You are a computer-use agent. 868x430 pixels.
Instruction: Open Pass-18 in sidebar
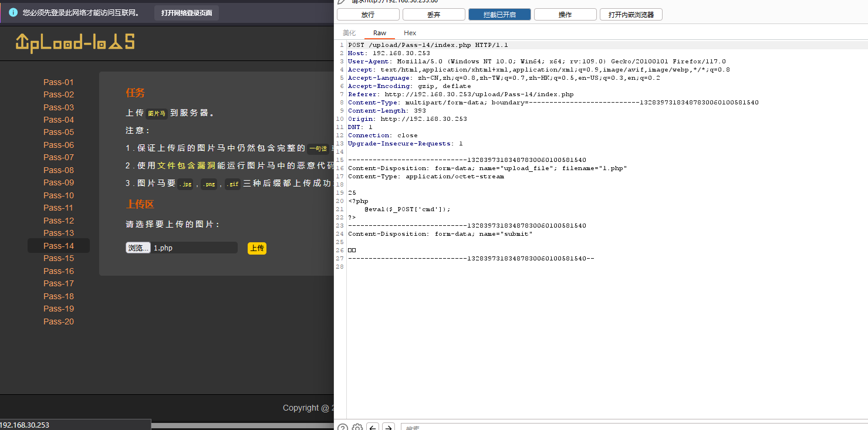(x=59, y=296)
